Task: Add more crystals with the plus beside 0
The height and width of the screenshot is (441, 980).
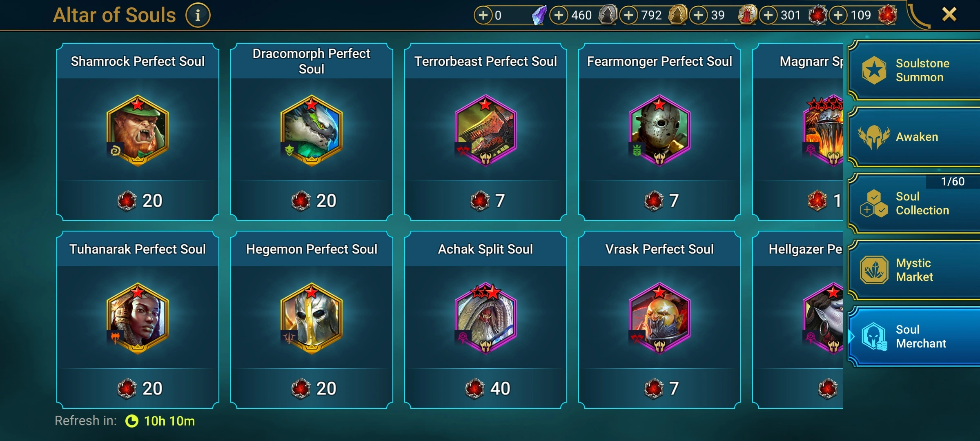Action: pyautogui.click(x=483, y=15)
